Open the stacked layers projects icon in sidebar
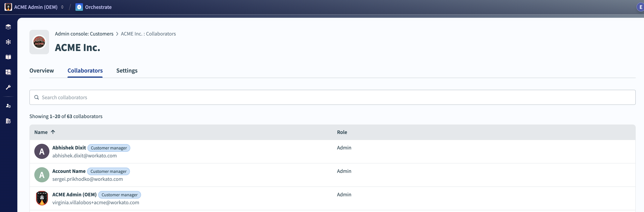Image resolution: width=644 pixels, height=212 pixels. pyautogui.click(x=8, y=27)
